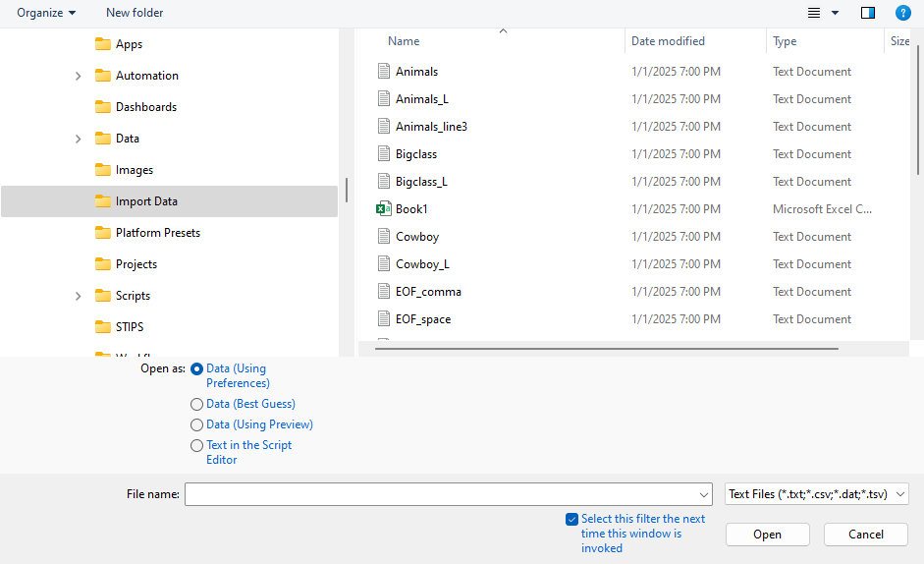This screenshot has height=564, width=924.
Task: Click the EOF_comma file icon
Action: point(384,292)
